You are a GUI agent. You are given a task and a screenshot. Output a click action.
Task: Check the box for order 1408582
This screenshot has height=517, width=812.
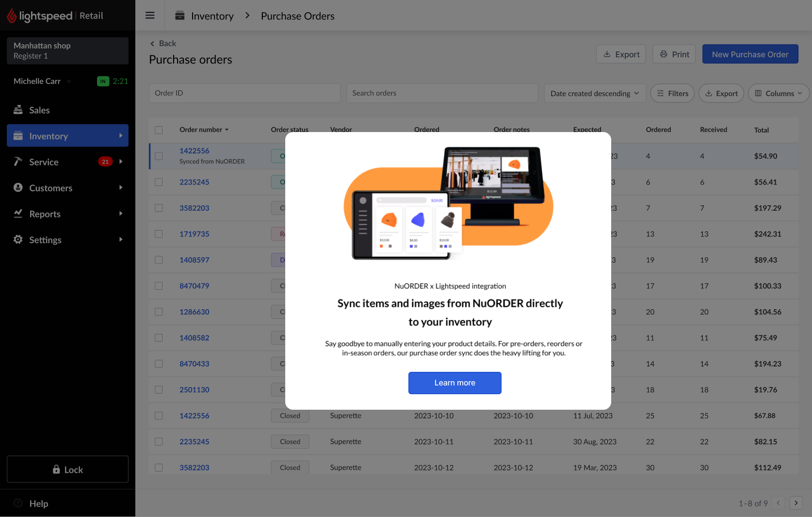click(159, 338)
